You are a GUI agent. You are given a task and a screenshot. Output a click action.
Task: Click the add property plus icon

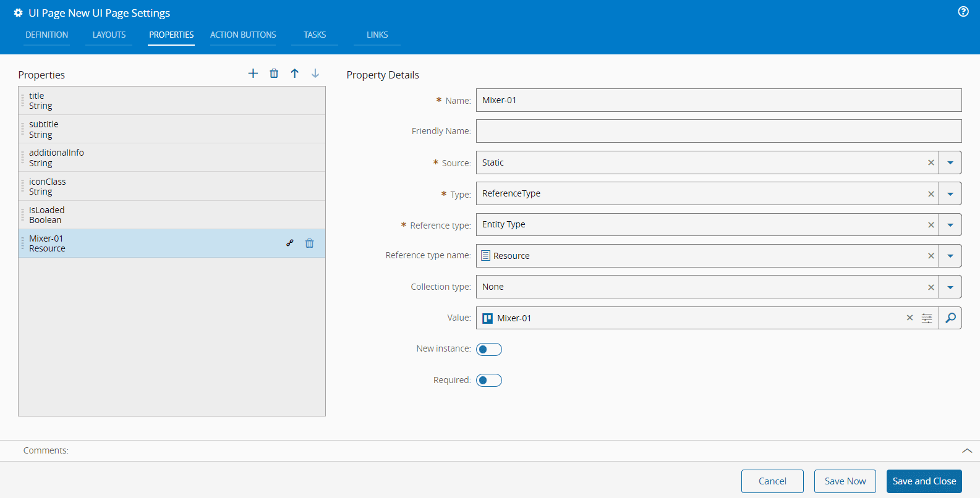(x=253, y=74)
